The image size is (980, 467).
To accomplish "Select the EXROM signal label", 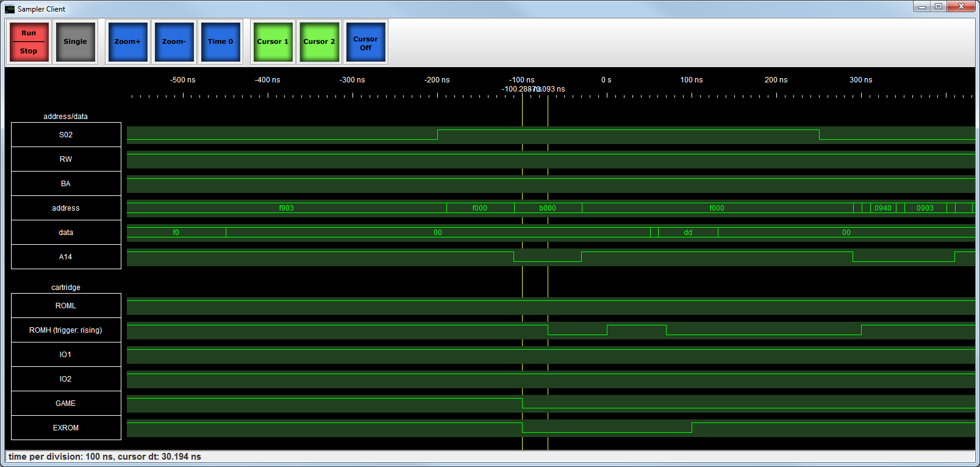I will coord(66,428).
